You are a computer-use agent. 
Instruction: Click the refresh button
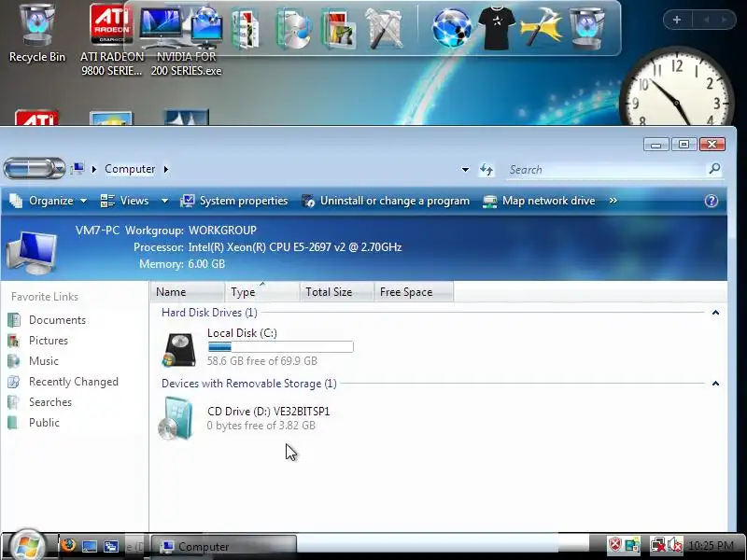pos(486,170)
